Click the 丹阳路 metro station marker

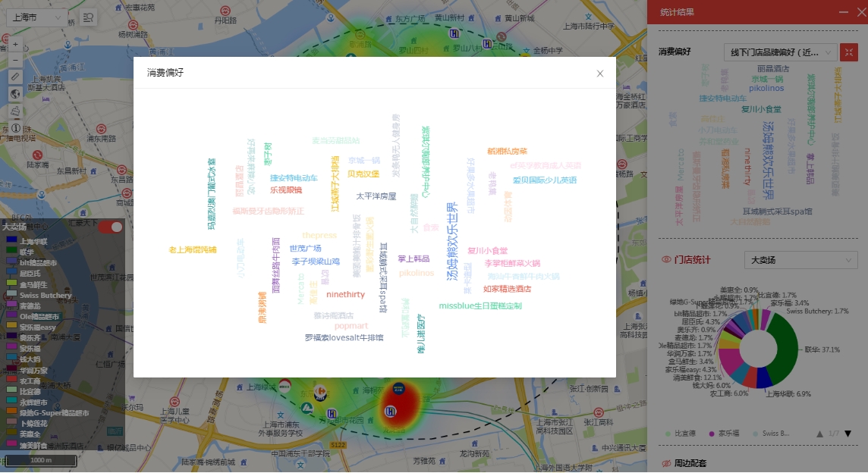pyautogui.click(x=225, y=11)
